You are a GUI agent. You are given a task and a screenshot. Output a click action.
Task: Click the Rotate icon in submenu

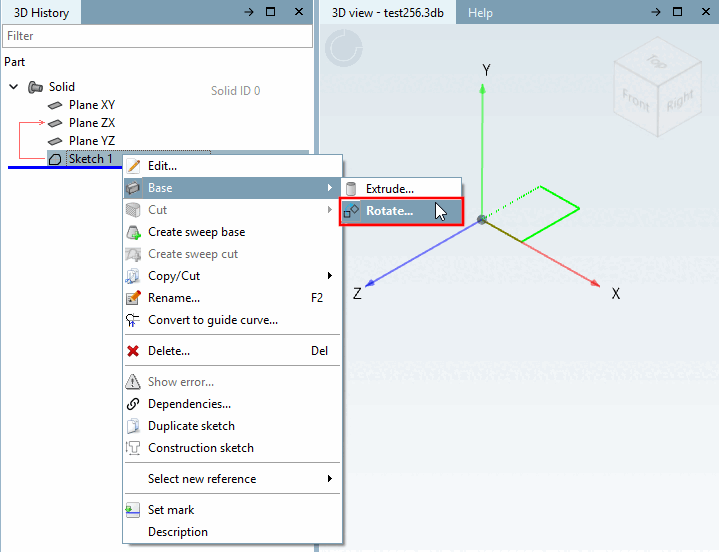(351, 211)
